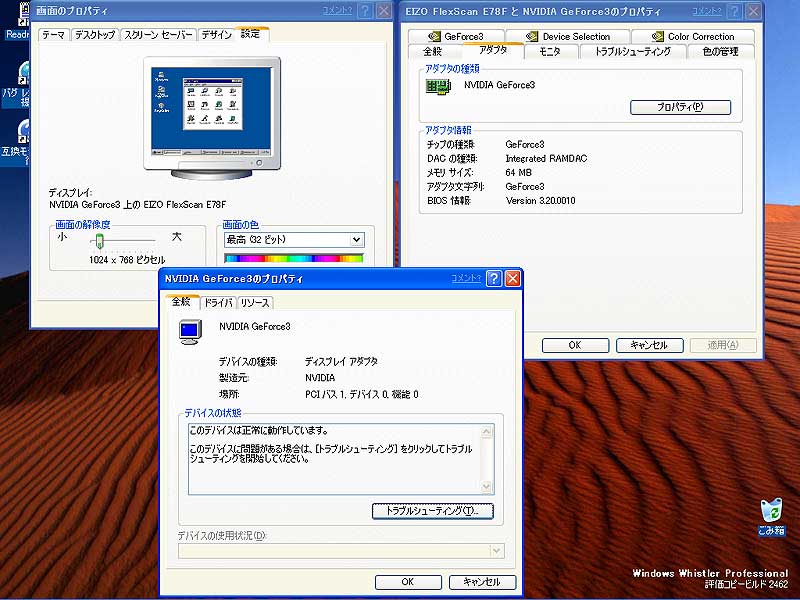Screen dimensions: 800x600
Task: Click the プロパティ(P) button
Action: 680,107
